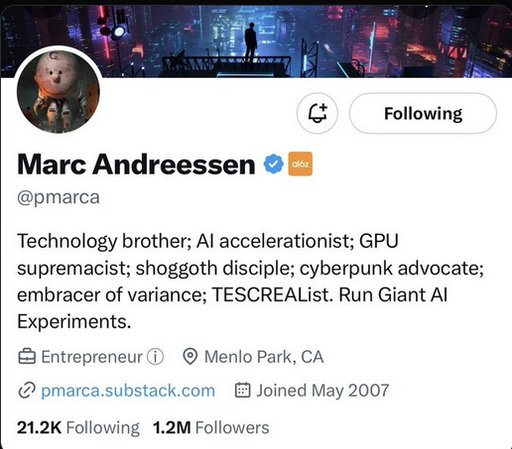Click the profile bio text
Screen dimensions: 512x449
coord(250,281)
